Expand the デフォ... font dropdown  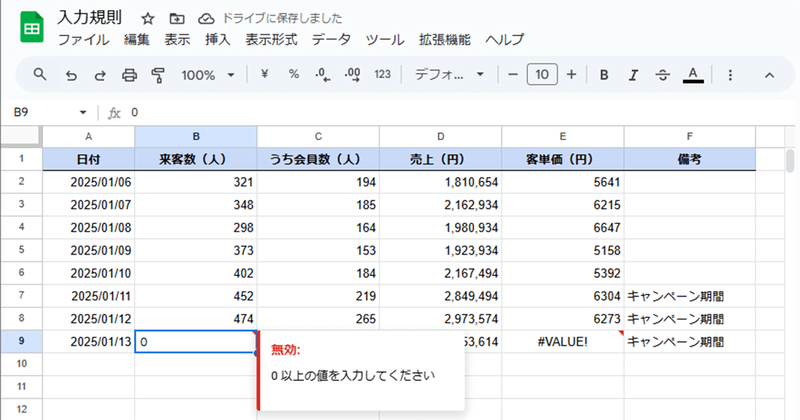449,75
